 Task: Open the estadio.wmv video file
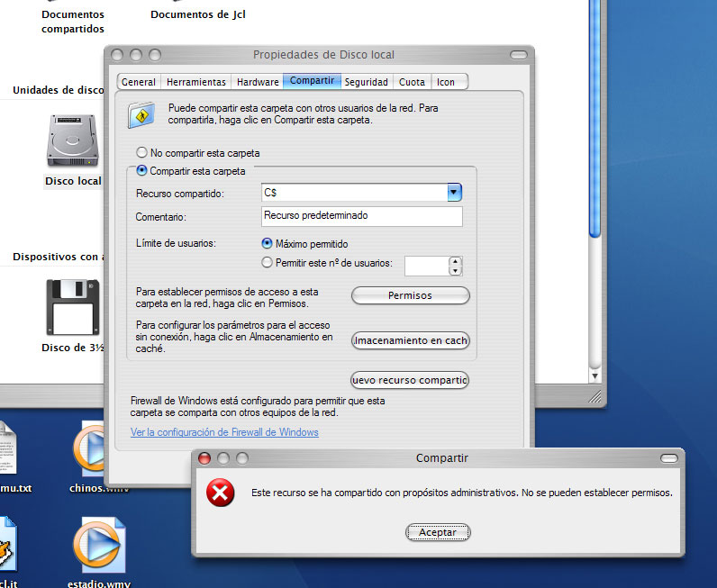101,545
